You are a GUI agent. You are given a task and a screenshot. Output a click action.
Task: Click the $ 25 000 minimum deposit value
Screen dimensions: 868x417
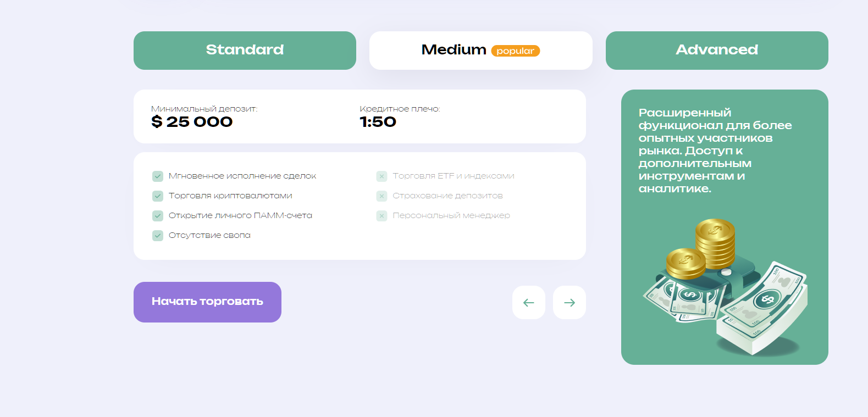(192, 122)
